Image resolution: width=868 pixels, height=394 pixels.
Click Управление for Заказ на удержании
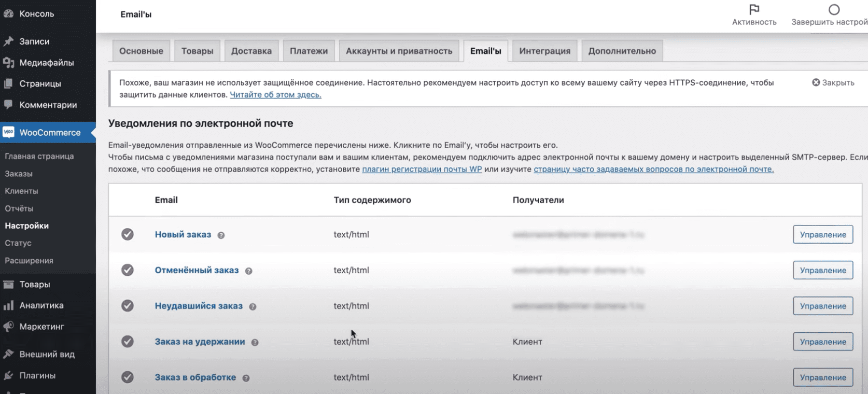pos(823,342)
